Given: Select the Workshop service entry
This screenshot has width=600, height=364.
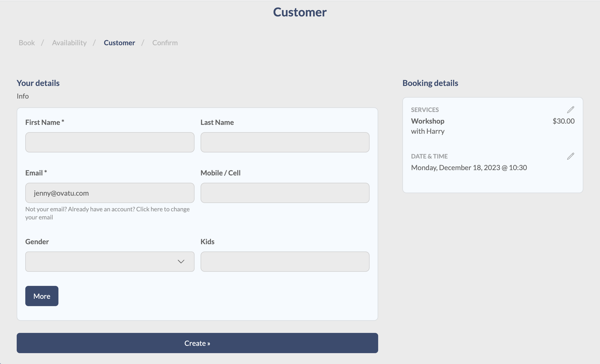Looking at the screenshot, I should tap(427, 121).
